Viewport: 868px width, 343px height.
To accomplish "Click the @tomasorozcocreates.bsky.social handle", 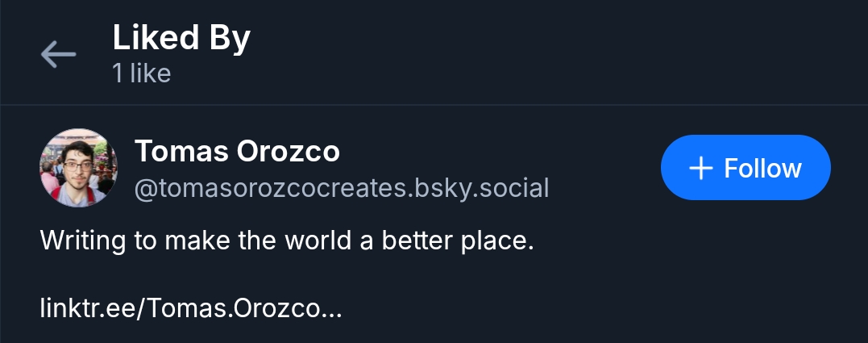I will coord(341,188).
